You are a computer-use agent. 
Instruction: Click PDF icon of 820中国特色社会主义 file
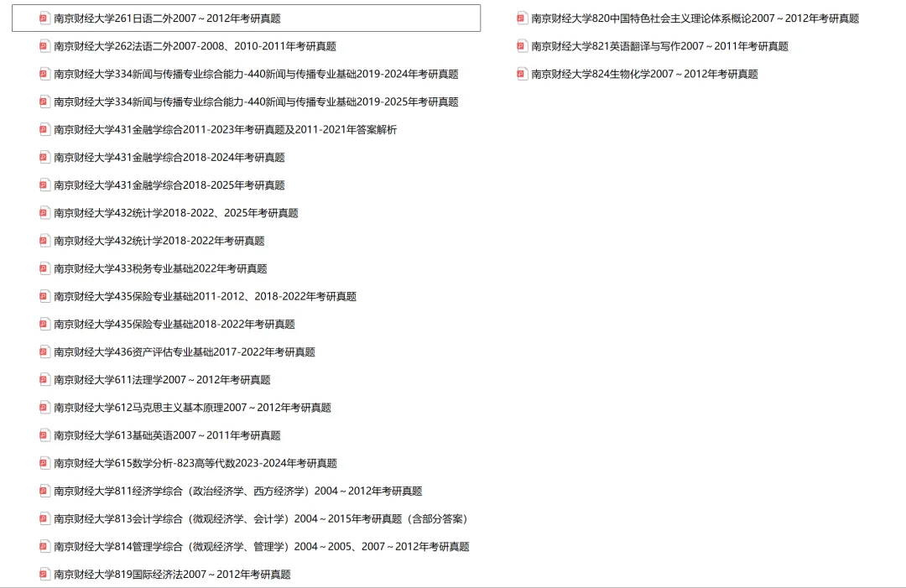pyautogui.click(x=522, y=18)
